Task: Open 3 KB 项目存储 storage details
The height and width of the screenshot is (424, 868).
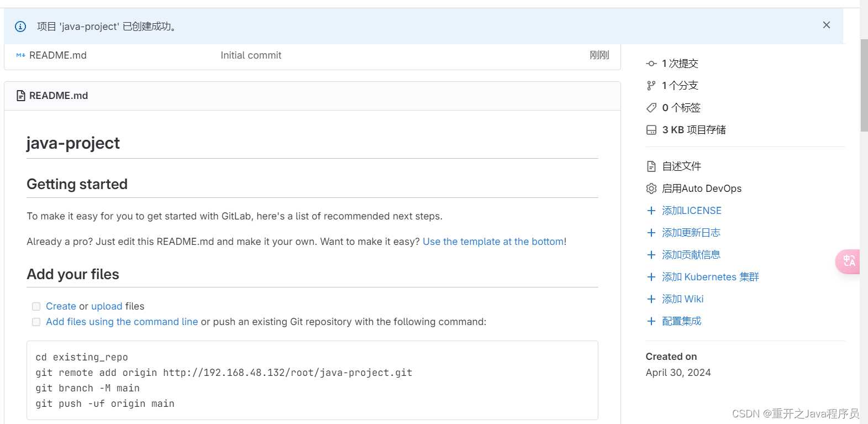Action: pyautogui.click(x=694, y=130)
